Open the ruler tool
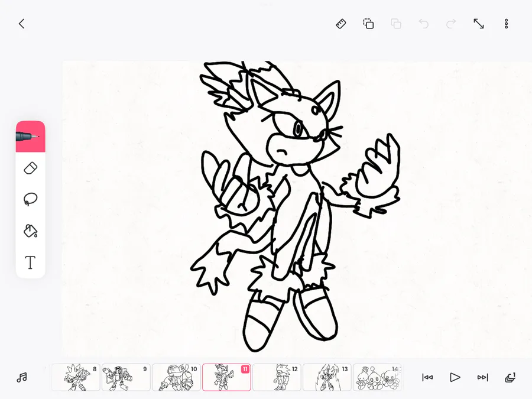The image size is (532, 399). (341, 24)
